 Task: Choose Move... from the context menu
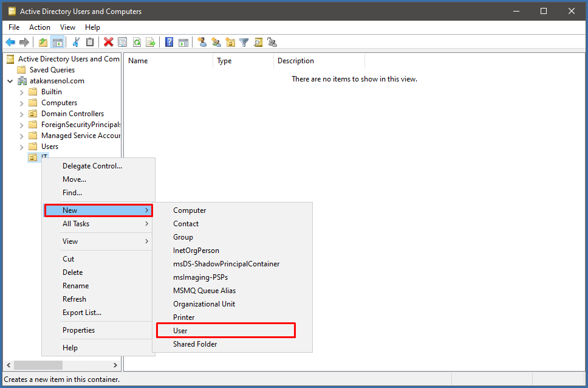(x=98, y=179)
